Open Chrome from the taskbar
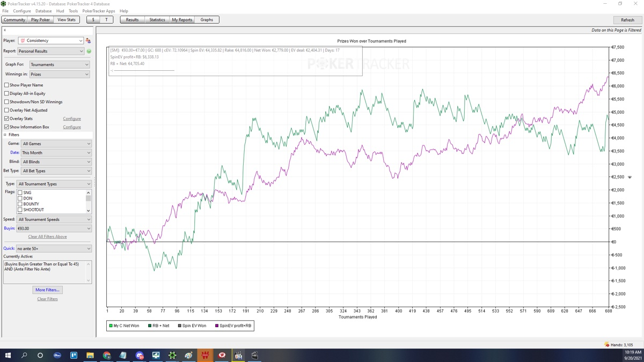The image size is (644, 362). point(107,356)
